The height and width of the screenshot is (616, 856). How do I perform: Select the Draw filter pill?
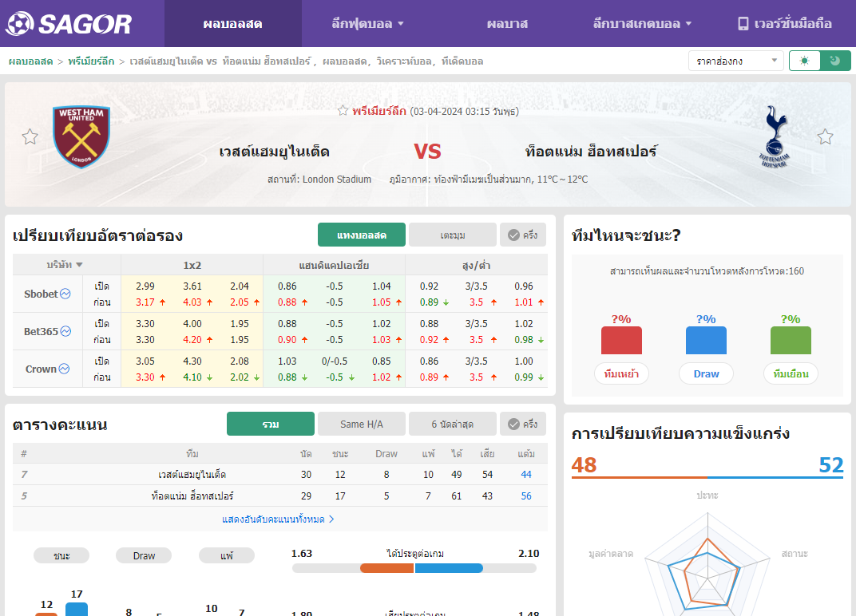144,555
